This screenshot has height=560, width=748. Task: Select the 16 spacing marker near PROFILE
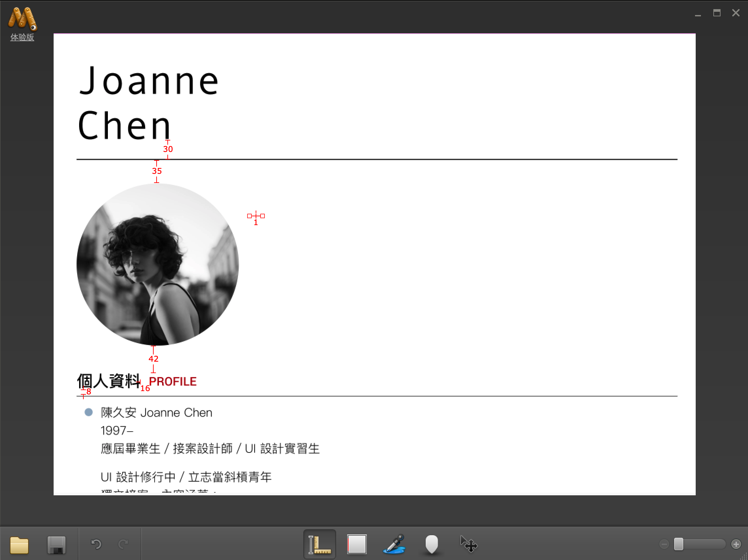point(145,388)
